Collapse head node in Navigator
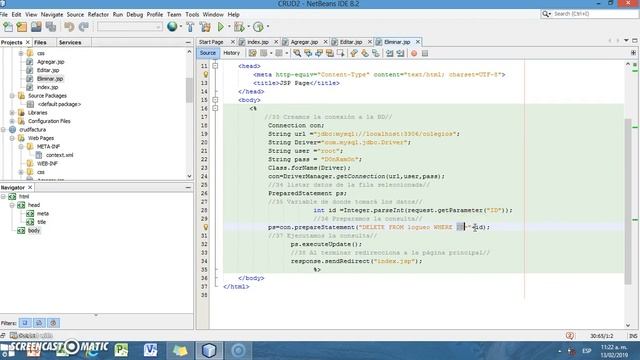This screenshot has height=360, width=640. tap(12, 205)
